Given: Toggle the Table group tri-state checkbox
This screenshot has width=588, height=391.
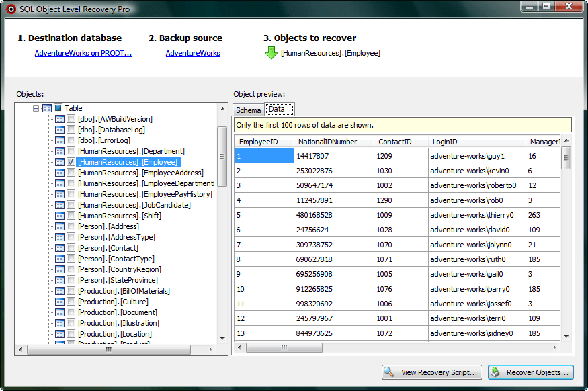Looking at the screenshot, I should 58,108.
